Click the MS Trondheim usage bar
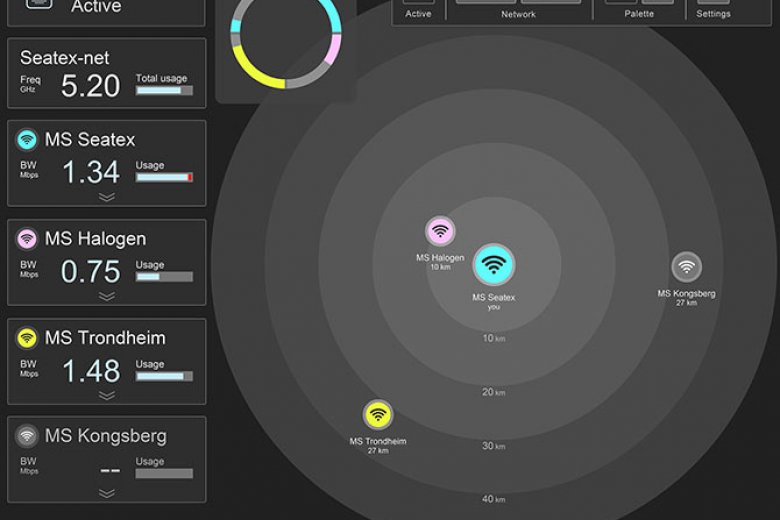Image resolution: width=780 pixels, height=520 pixels. click(164, 376)
